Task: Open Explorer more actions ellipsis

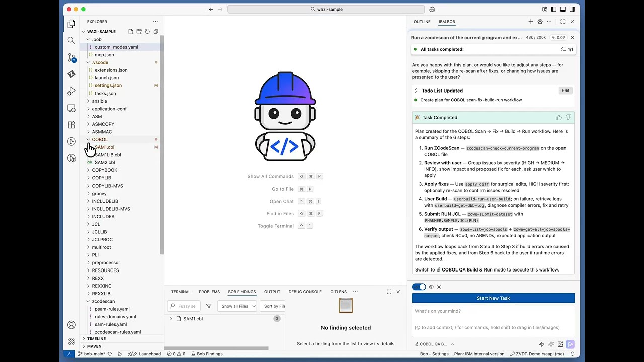Action: pyautogui.click(x=155, y=22)
